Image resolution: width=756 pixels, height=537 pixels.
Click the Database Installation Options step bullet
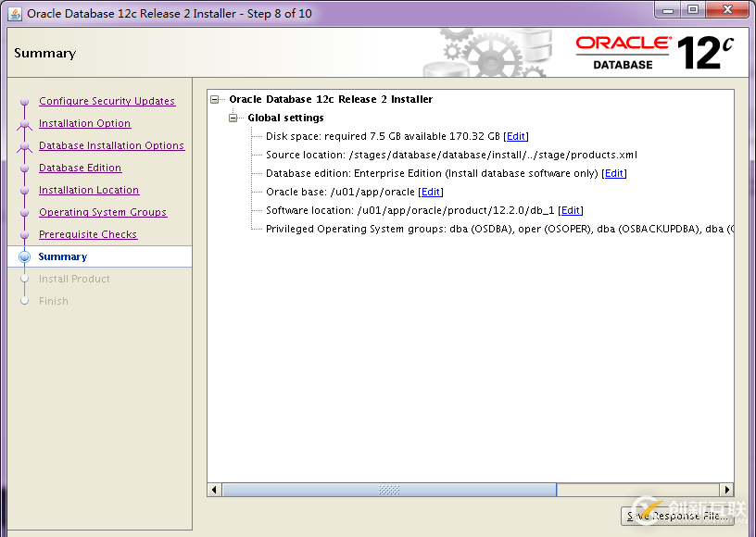25,146
